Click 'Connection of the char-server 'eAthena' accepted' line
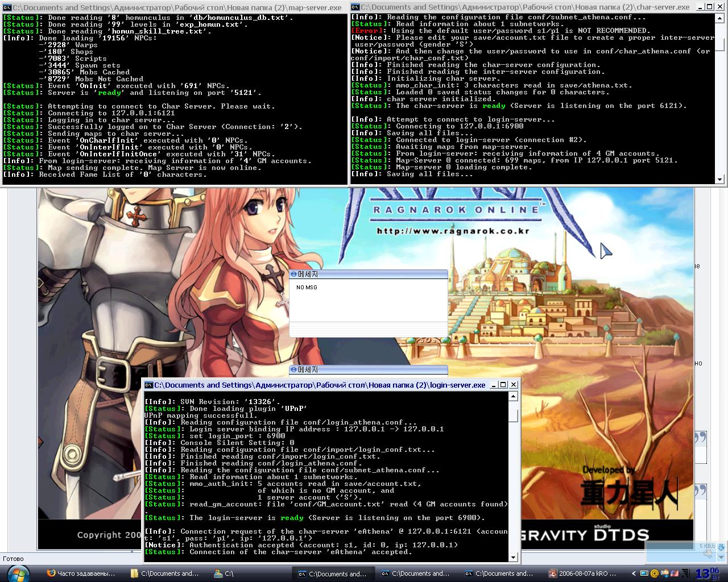Image resolution: width=728 pixels, height=582 pixels. point(279,552)
